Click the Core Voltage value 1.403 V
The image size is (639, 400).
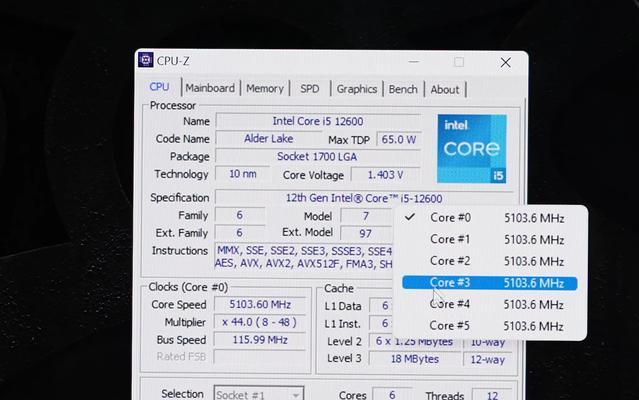(386, 175)
